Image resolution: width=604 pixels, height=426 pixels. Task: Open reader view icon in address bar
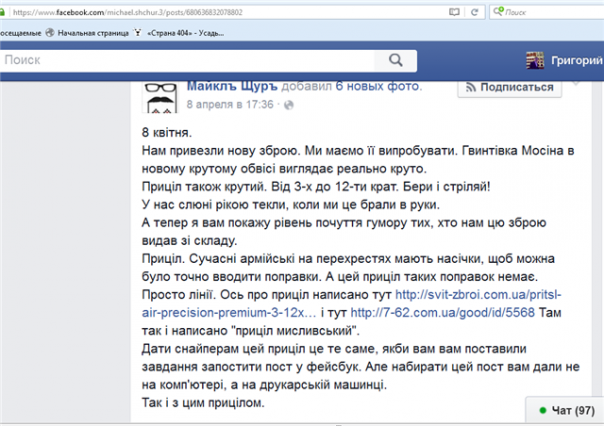coord(454,12)
